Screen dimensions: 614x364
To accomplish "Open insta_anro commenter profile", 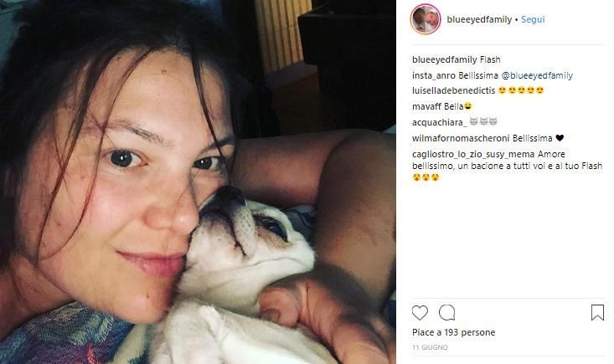I will click(x=434, y=75).
